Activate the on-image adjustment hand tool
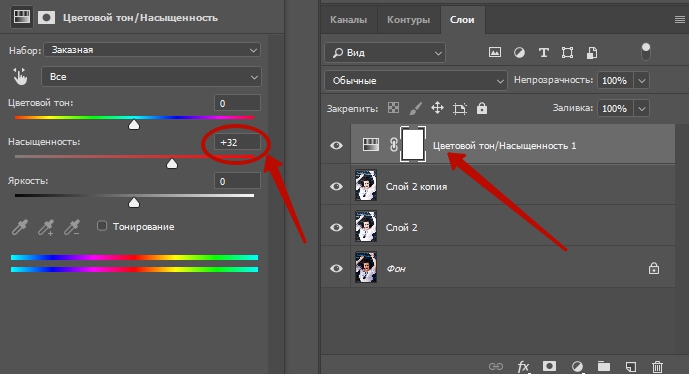This screenshot has height=374, width=689. (x=20, y=76)
